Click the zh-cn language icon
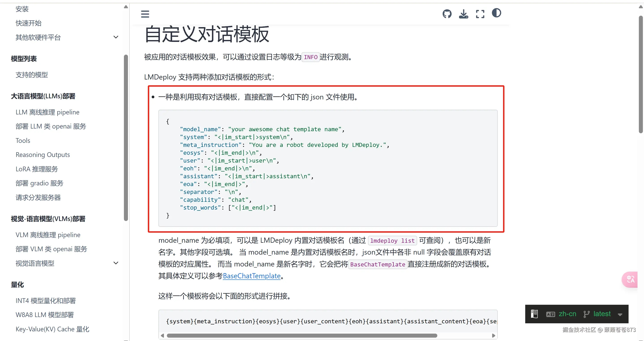The height and width of the screenshot is (341, 644). point(550,314)
